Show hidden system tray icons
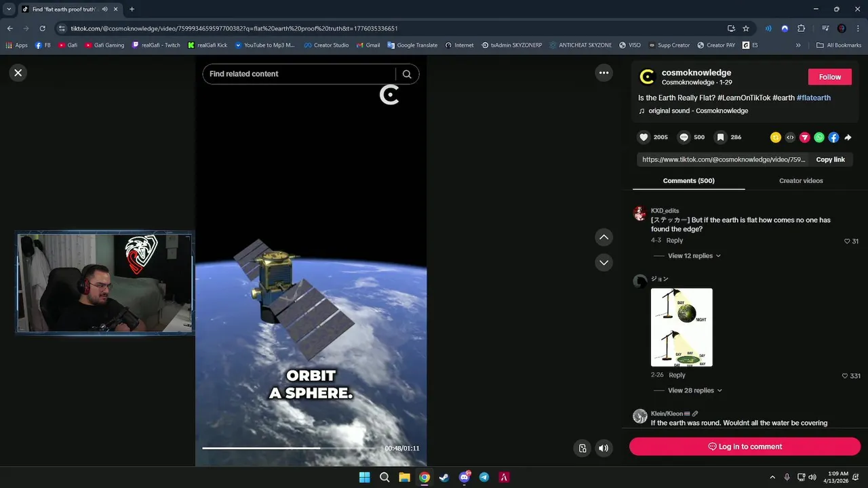This screenshot has height=488, width=868. coord(772,477)
